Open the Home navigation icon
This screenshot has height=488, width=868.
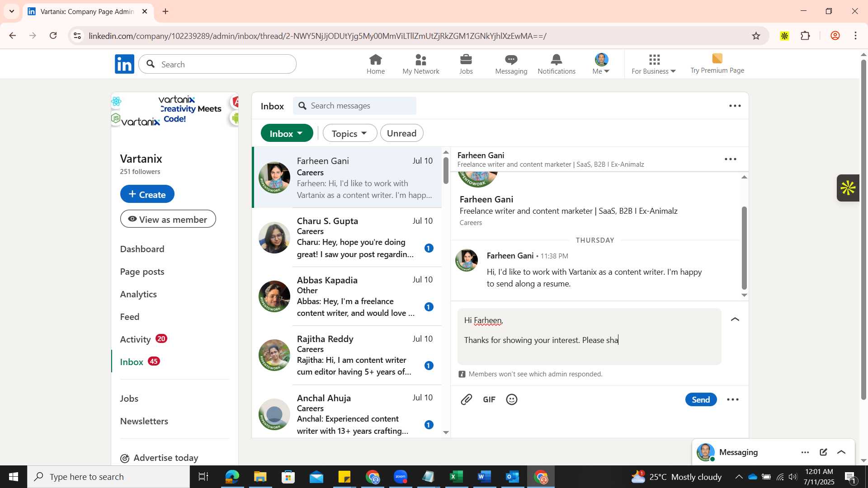pos(376,64)
